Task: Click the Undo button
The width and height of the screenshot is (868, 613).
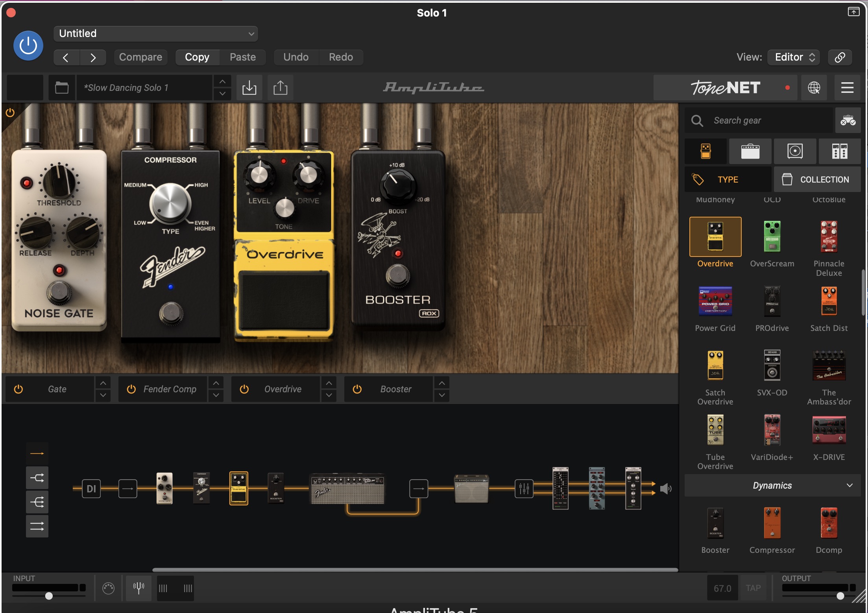Action: pyautogui.click(x=296, y=57)
